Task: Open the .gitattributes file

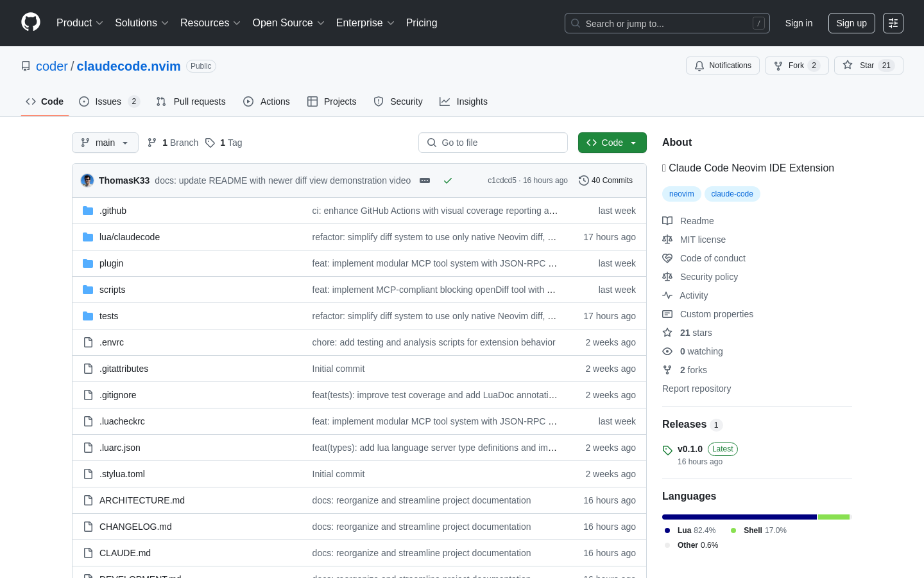Action: point(124,369)
